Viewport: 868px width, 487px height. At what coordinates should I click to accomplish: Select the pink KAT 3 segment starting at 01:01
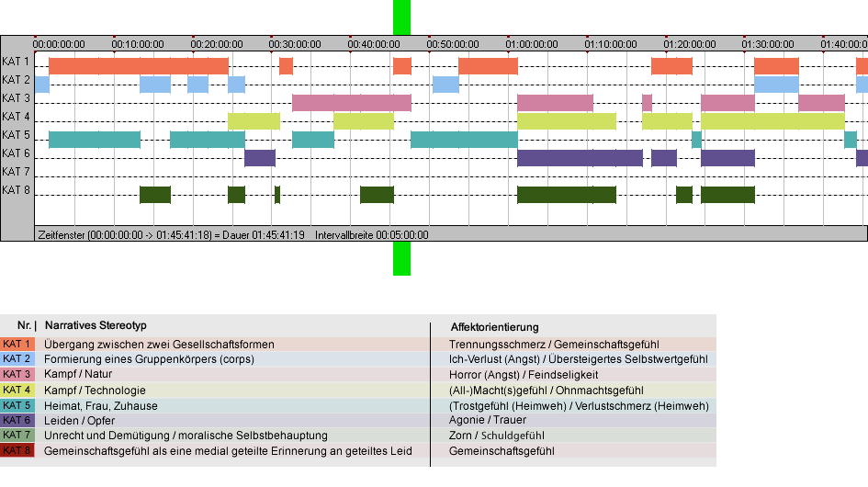coord(555,103)
